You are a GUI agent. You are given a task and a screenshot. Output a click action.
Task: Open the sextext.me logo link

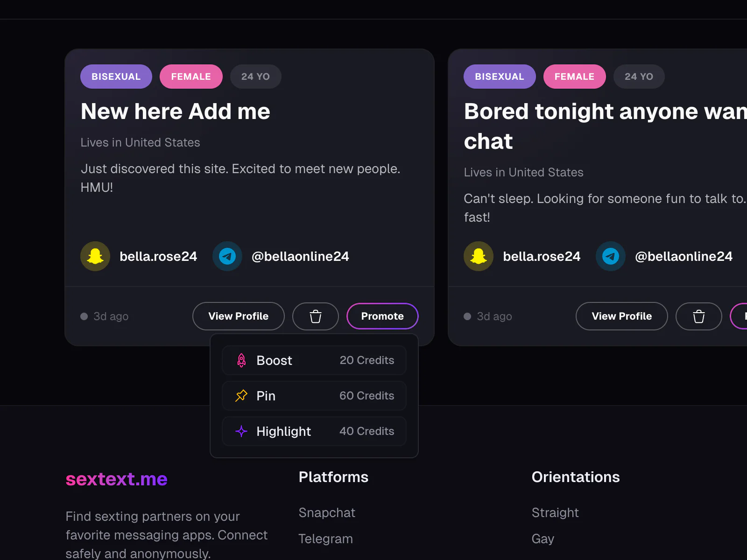tap(116, 479)
